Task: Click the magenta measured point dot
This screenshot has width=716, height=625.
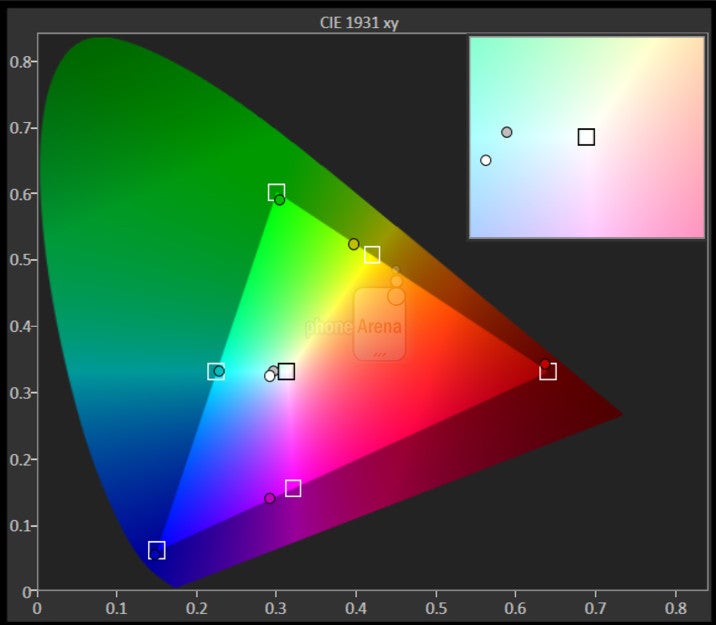Action: click(x=269, y=498)
